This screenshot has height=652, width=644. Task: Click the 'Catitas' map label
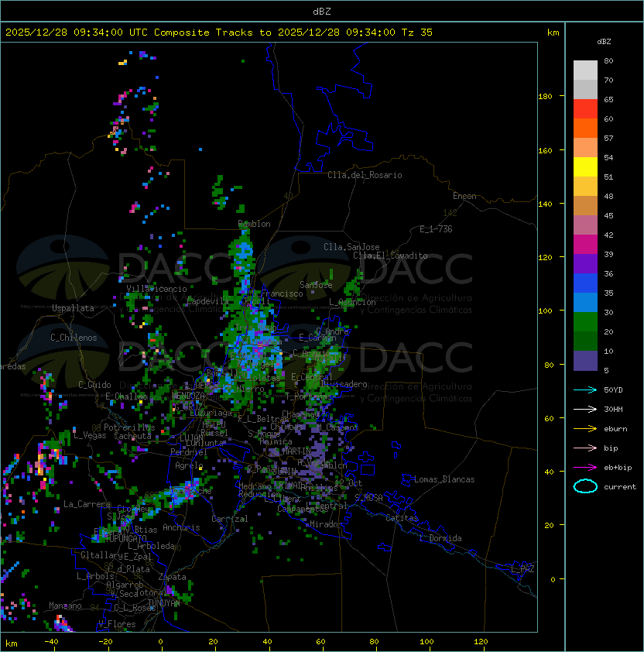(x=402, y=518)
